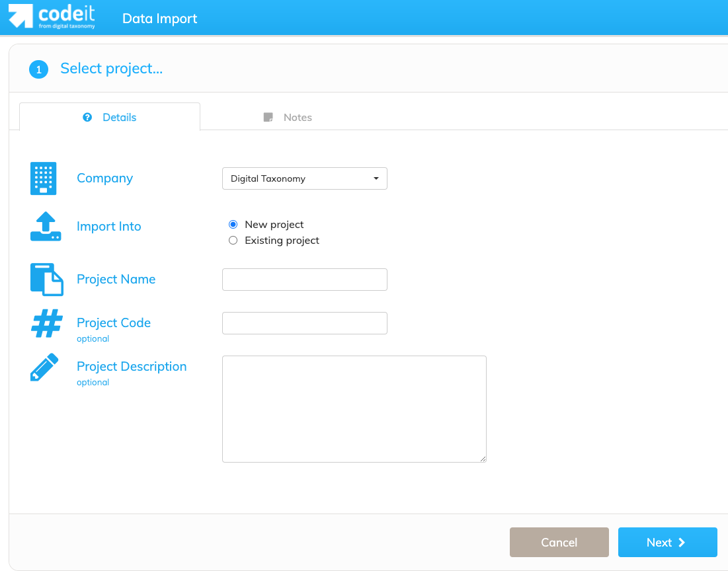This screenshot has height=571, width=728.
Task: Click the Cancel button
Action: click(x=559, y=542)
